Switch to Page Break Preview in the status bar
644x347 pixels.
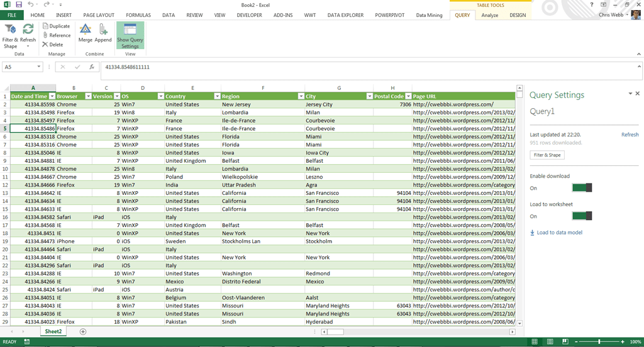(x=565, y=342)
